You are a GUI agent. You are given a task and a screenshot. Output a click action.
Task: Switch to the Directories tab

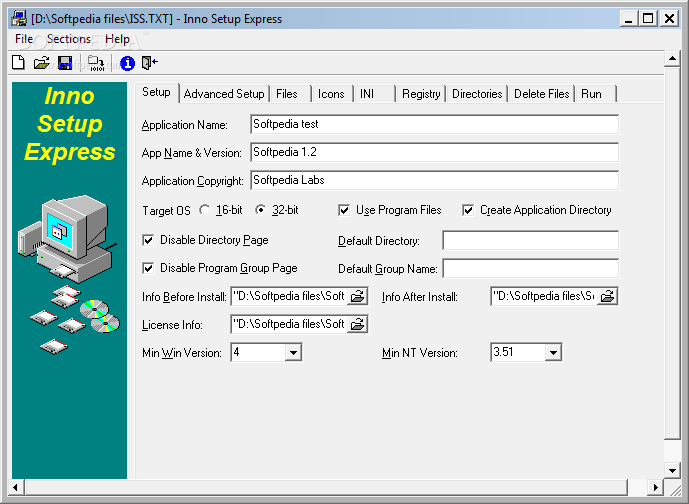(x=477, y=94)
